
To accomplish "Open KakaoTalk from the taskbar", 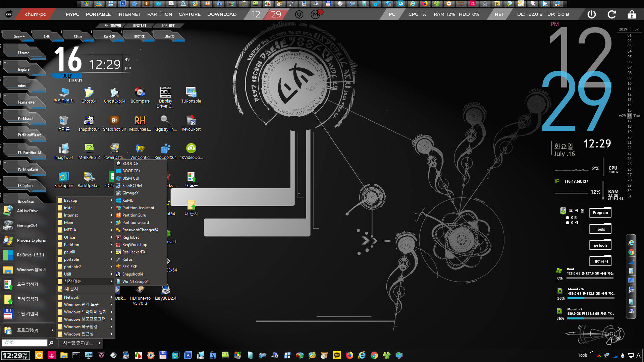I will click(337, 355).
